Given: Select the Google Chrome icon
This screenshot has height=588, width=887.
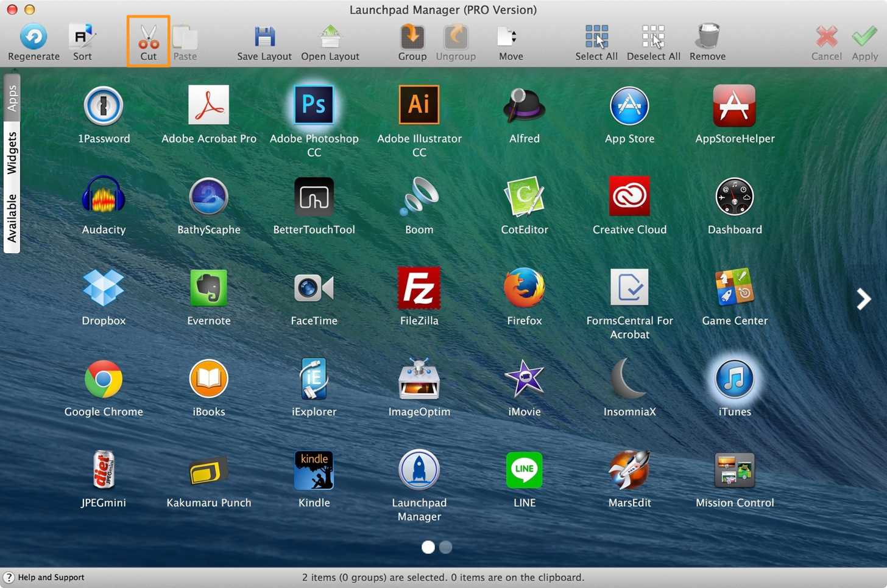Looking at the screenshot, I should 104,379.
